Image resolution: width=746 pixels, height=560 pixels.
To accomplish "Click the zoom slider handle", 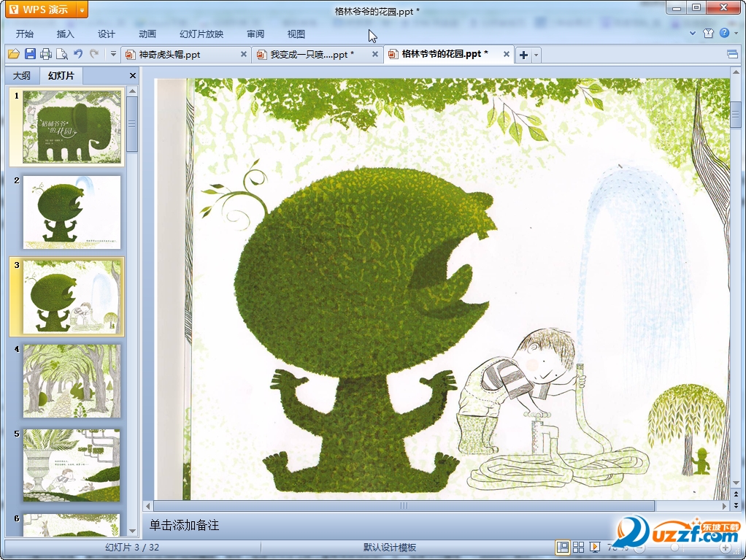I will pyautogui.click(x=674, y=548).
